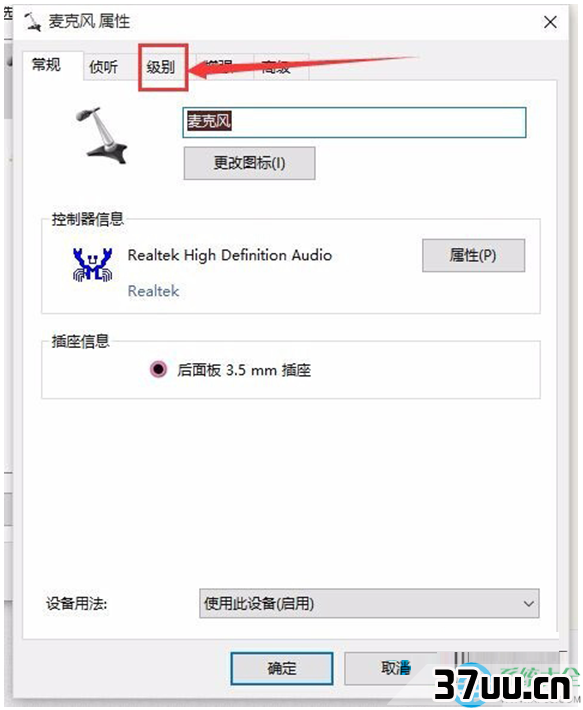Click the pink 3.5 mm jack indicator icon
This screenshot has height=710, width=583.
(x=158, y=369)
